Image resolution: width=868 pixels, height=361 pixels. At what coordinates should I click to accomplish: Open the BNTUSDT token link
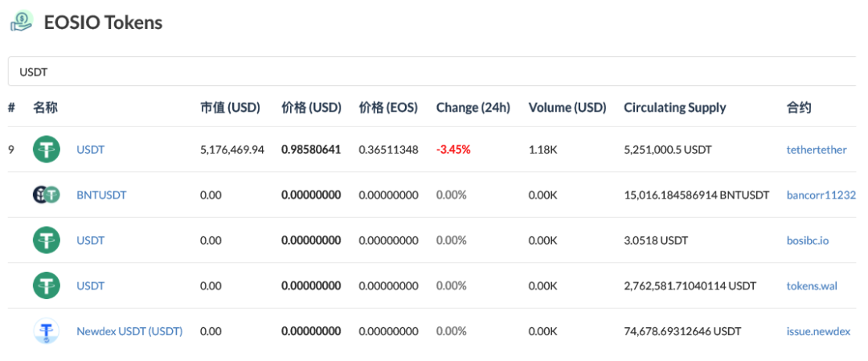pyautogui.click(x=101, y=195)
